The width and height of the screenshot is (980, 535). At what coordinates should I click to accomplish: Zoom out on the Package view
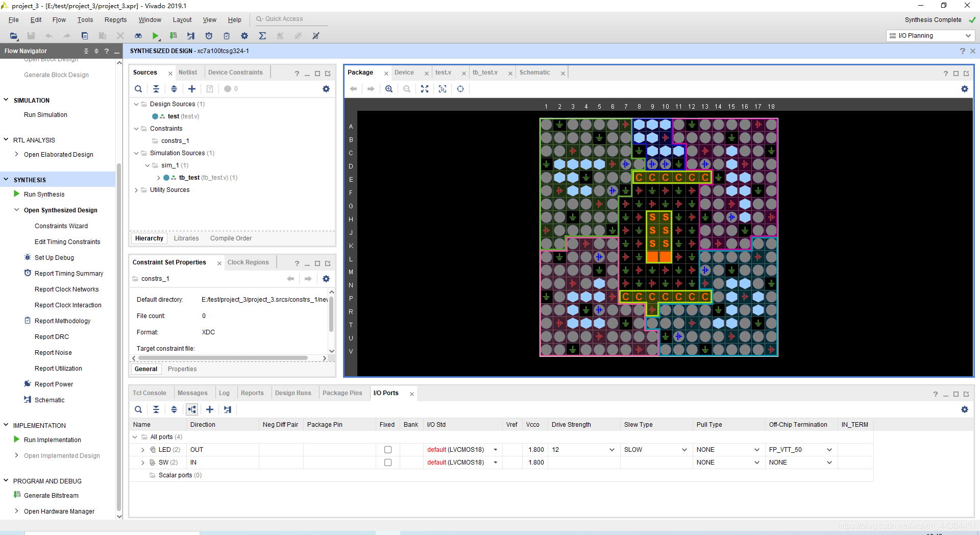(407, 89)
